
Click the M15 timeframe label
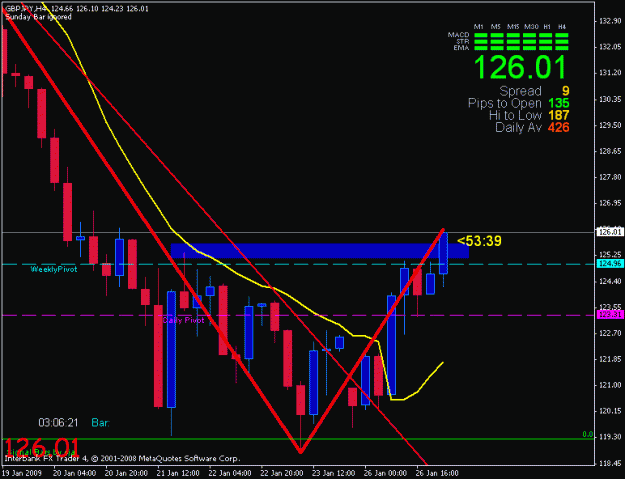(513, 27)
